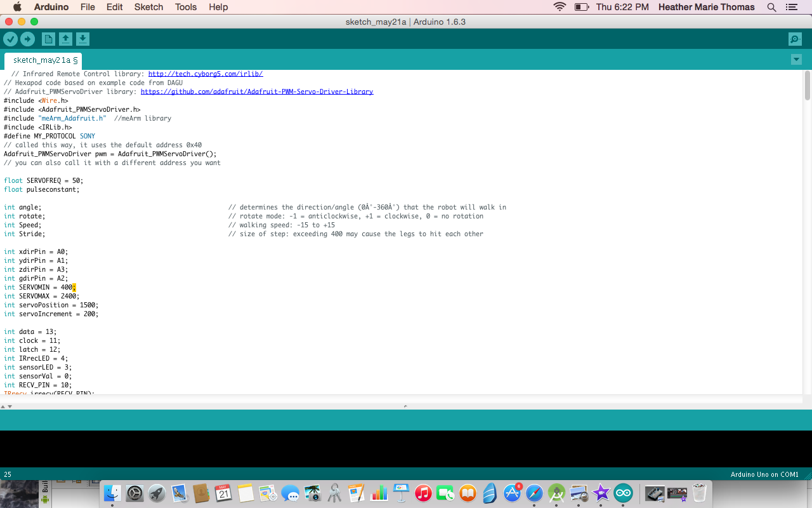The image size is (812, 508).
Task: Click the line 'int RECV_PIN = 10;'
Action: [x=37, y=385]
